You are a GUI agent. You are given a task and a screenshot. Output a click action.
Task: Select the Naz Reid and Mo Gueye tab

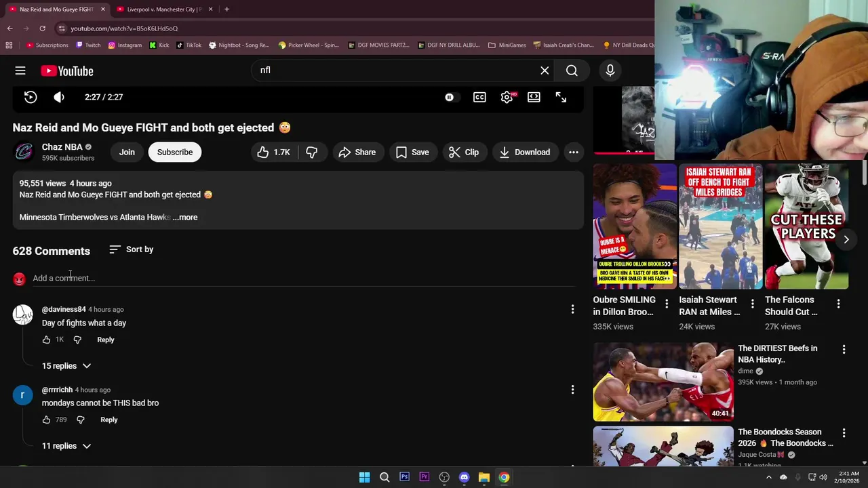click(57, 9)
